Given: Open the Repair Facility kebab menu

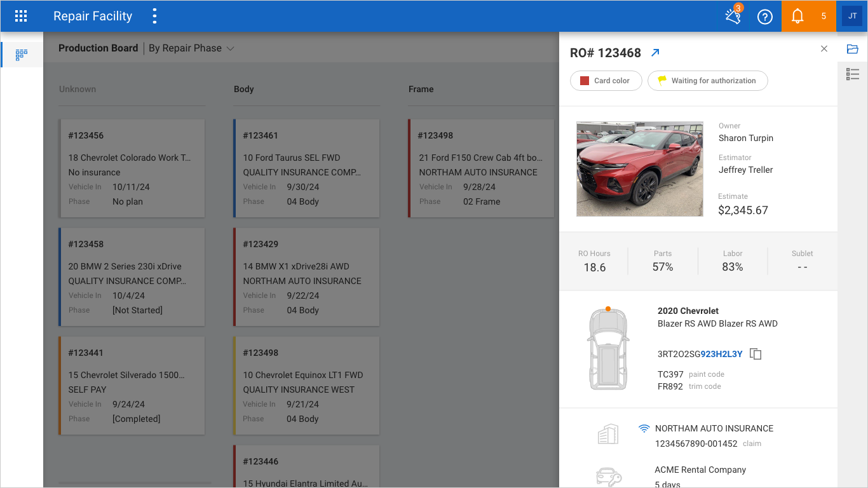Looking at the screenshot, I should pos(154,16).
